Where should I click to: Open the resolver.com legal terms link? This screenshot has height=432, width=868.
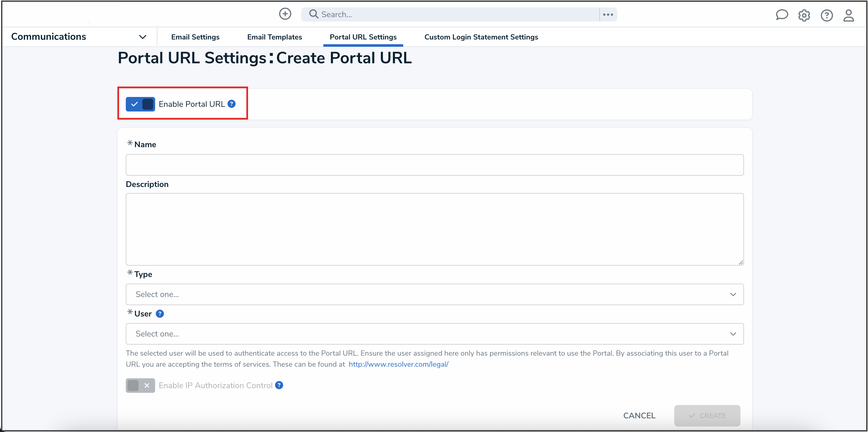click(398, 364)
